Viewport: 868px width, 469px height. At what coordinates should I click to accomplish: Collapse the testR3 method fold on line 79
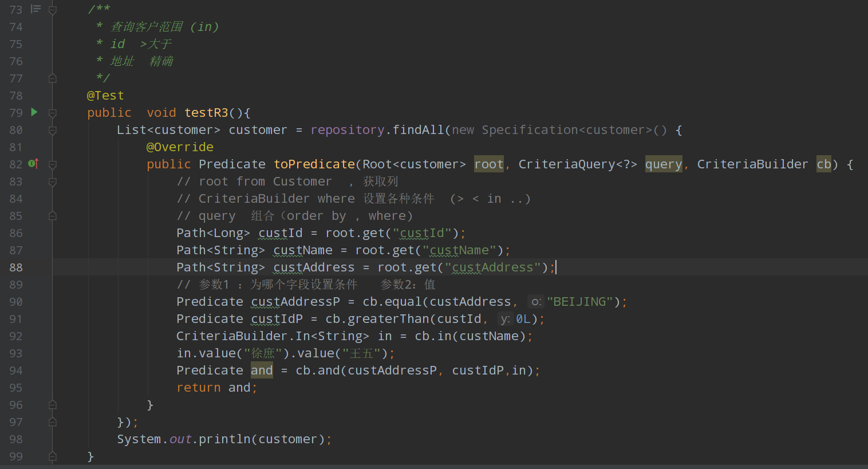coord(53,113)
